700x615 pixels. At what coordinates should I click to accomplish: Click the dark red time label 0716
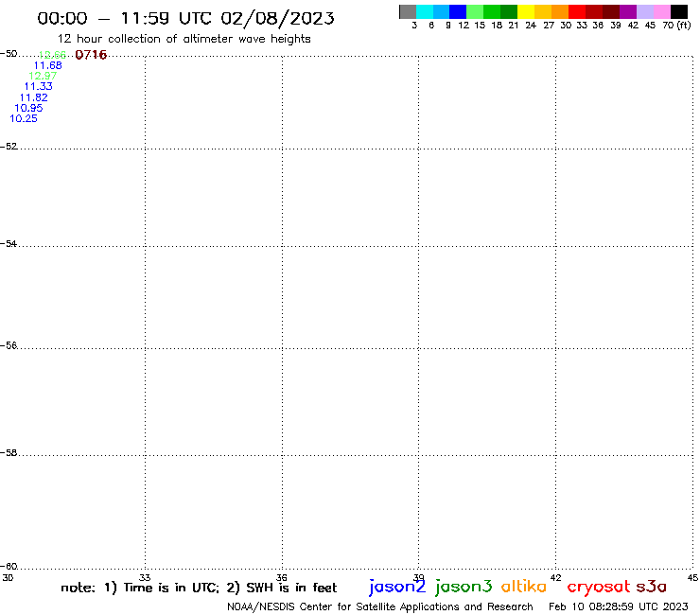pos(91,55)
